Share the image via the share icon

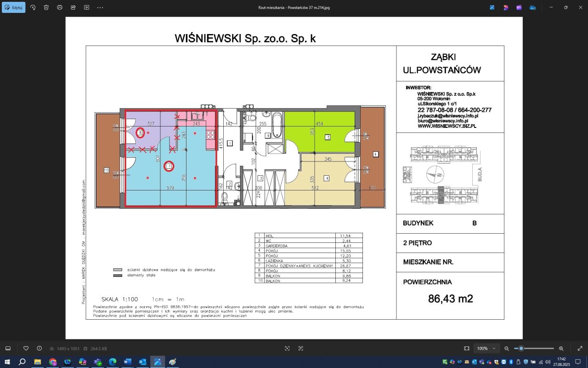coord(73,7)
